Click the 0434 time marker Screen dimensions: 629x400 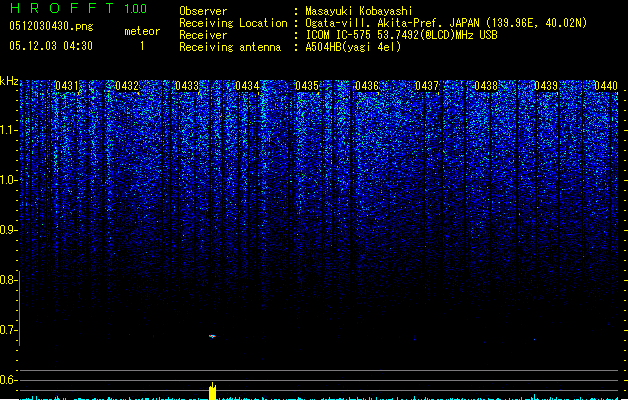coord(247,86)
